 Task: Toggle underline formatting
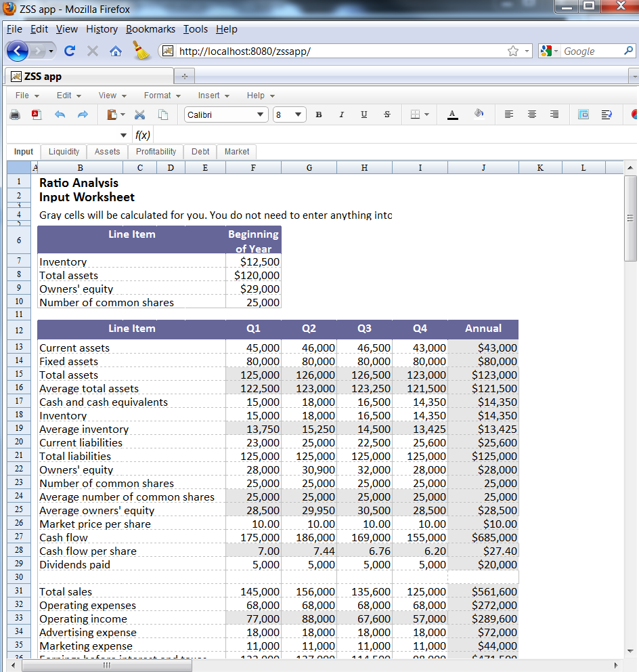pyautogui.click(x=364, y=114)
